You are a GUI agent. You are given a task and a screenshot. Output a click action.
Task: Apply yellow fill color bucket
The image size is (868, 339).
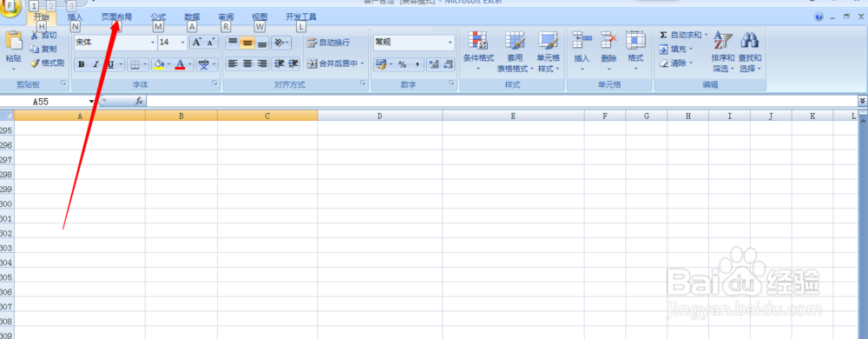click(x=160, y=64)
